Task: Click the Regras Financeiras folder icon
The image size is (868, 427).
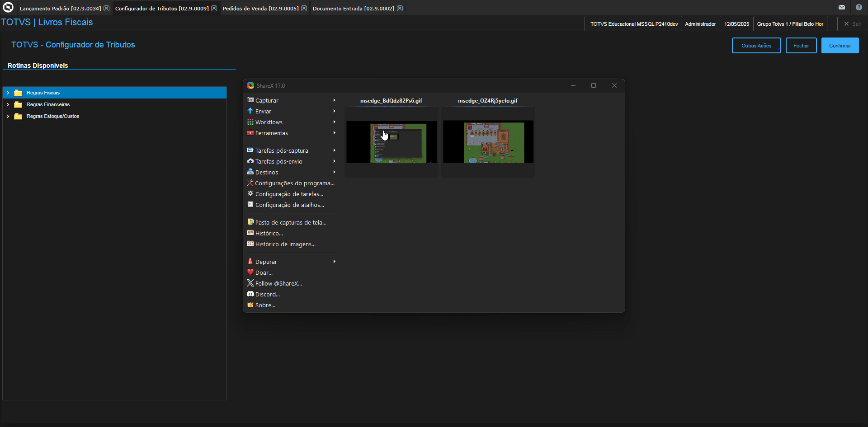Action: (x=18, y=104)
